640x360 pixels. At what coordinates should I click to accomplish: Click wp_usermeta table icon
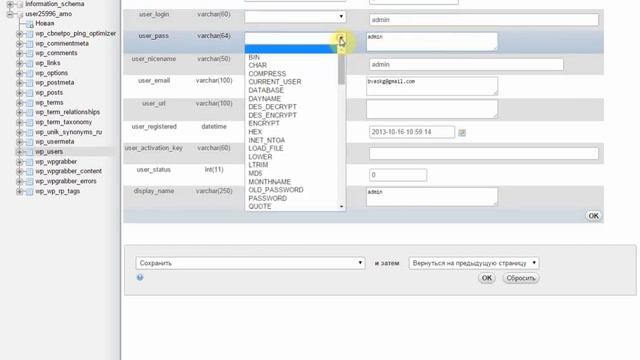tap(29, 142)
